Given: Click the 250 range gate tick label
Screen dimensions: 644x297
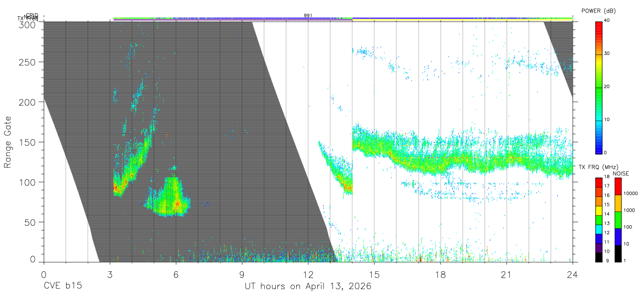Looking at the screenshot, I should pyautogui.click(x=28, y=62).
